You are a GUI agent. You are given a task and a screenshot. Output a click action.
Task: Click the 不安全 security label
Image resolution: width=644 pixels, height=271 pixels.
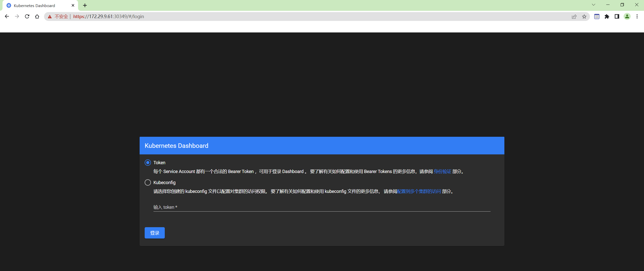61,17
